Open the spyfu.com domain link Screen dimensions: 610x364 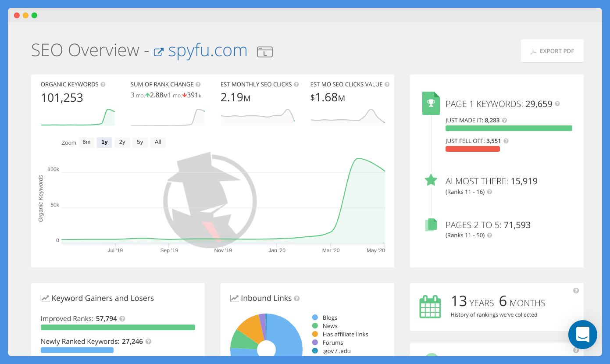208,50
